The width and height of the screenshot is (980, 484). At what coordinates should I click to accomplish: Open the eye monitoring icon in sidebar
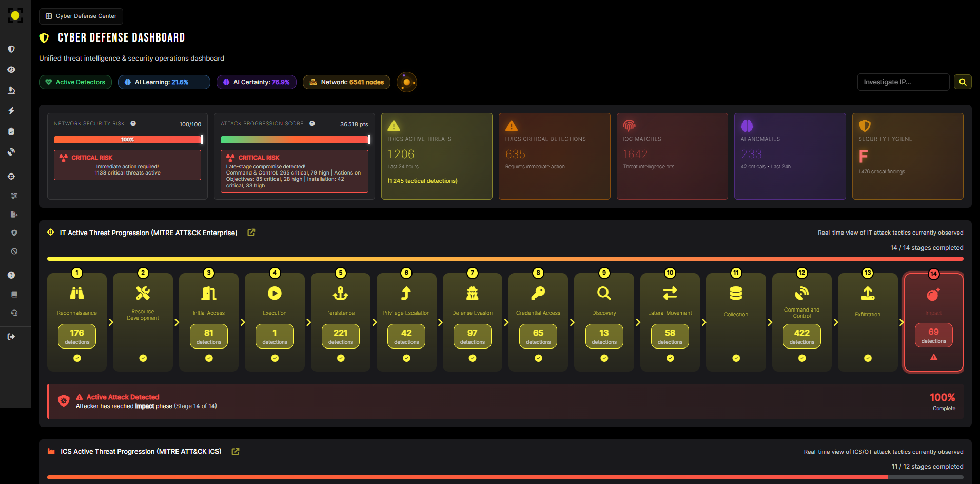pos(11,70)
